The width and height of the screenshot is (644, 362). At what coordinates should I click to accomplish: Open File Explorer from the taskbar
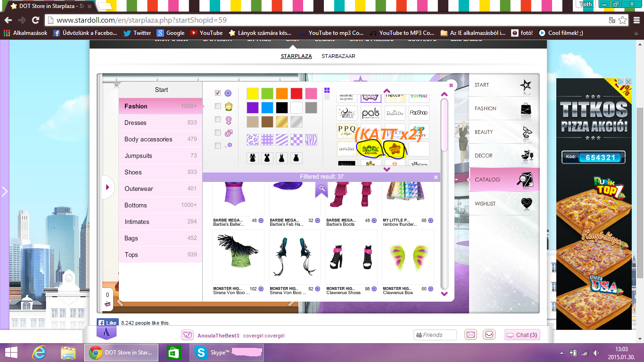pos(68,353)
